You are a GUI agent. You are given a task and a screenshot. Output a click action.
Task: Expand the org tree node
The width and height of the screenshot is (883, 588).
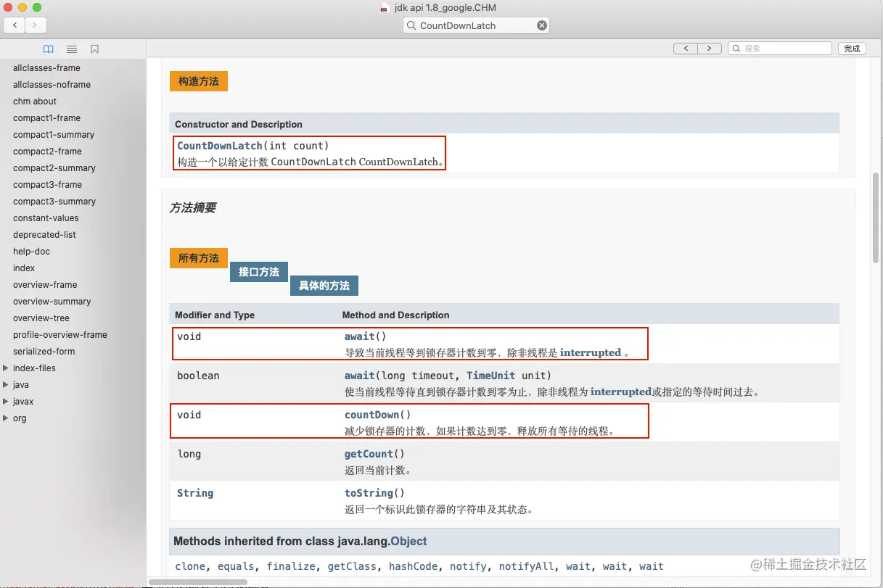(x=6, y=418)
